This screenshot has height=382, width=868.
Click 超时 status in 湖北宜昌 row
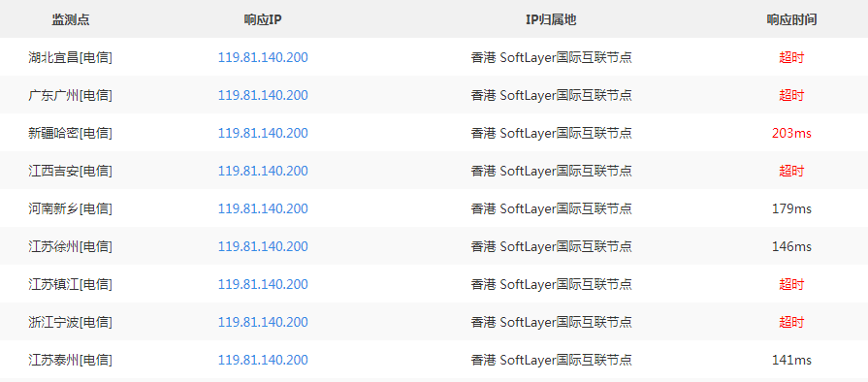point(791,57)
